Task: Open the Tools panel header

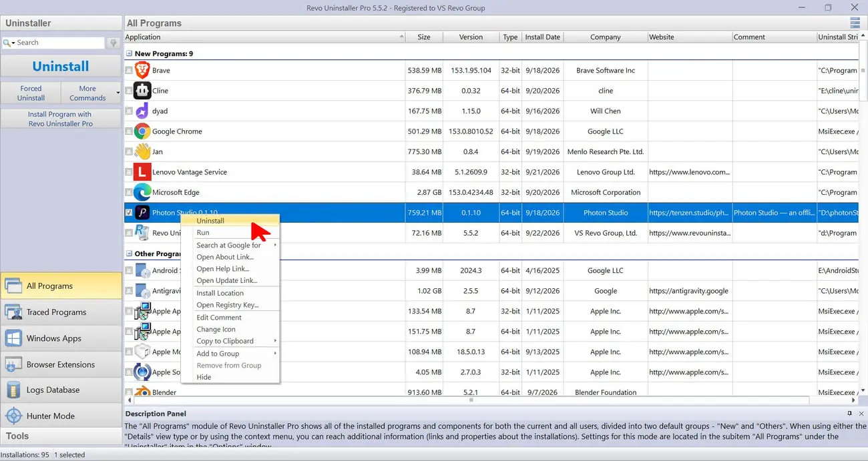Action: click(x=61, y=436)
